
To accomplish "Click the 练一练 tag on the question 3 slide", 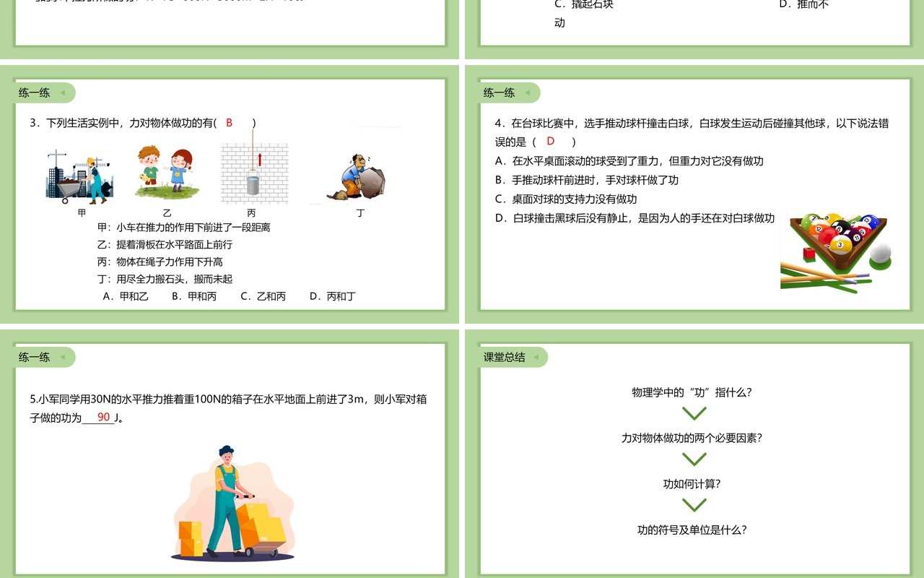I will [x=45, y=92].
